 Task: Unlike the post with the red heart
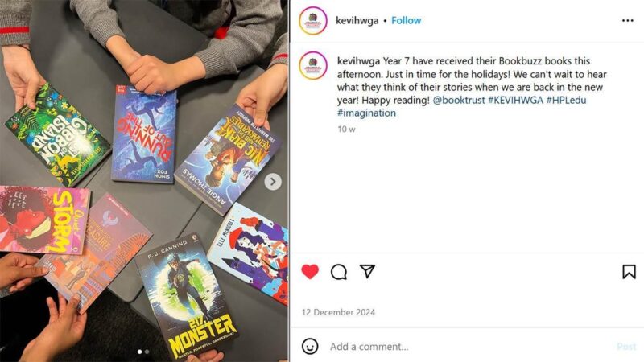click(x=310, y=272)
